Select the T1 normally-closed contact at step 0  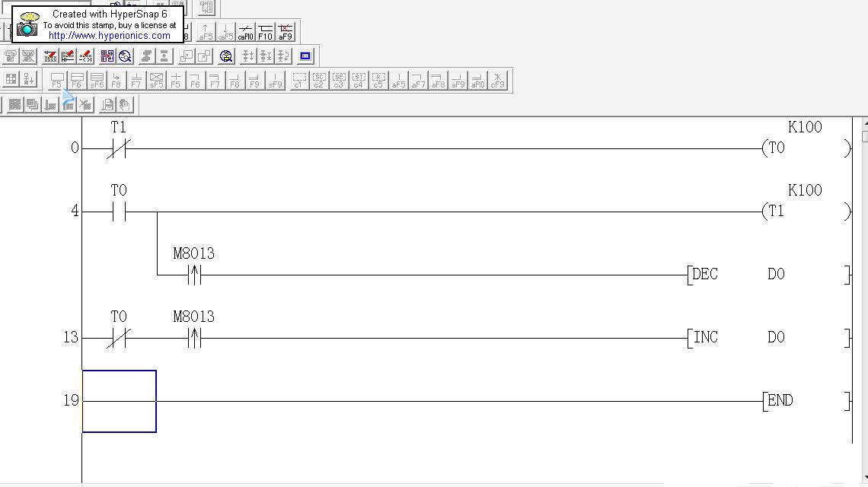(118, 148)
